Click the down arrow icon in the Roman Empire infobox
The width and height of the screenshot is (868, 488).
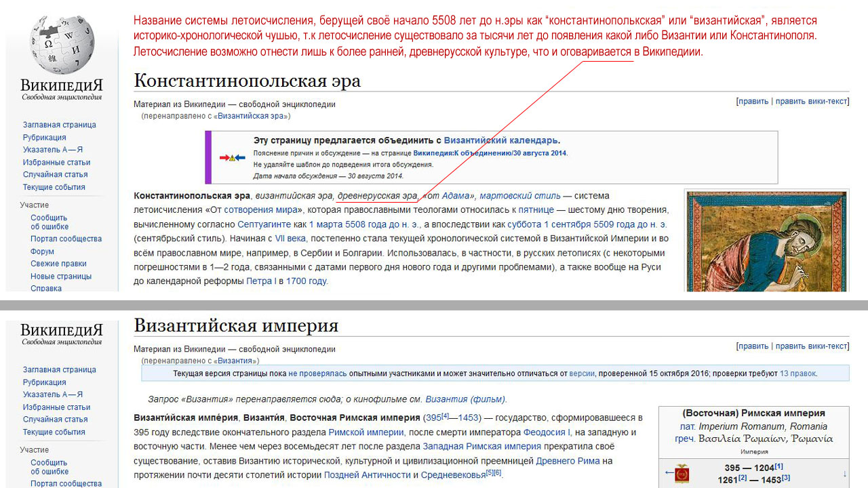tap(844, 473)
